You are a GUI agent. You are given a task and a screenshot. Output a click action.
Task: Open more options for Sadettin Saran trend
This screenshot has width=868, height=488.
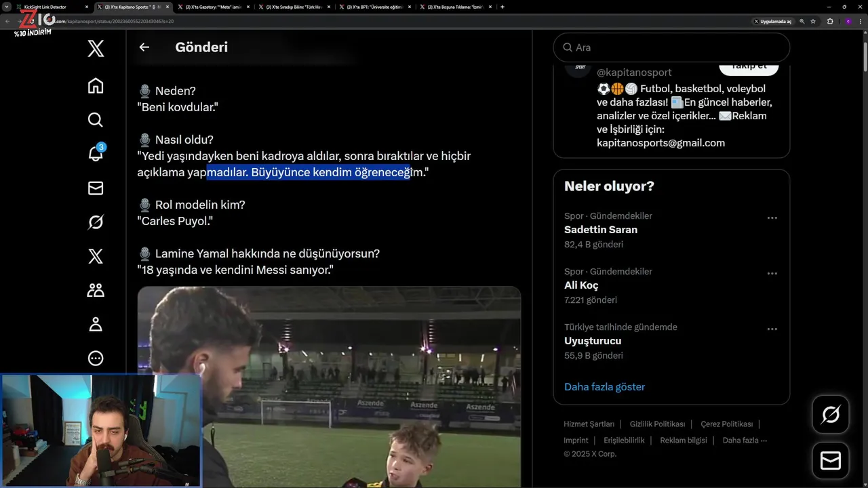click(772, 218)
